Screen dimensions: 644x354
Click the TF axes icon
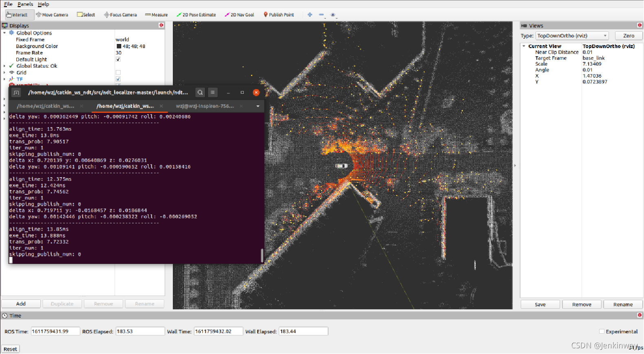[11, 79]
